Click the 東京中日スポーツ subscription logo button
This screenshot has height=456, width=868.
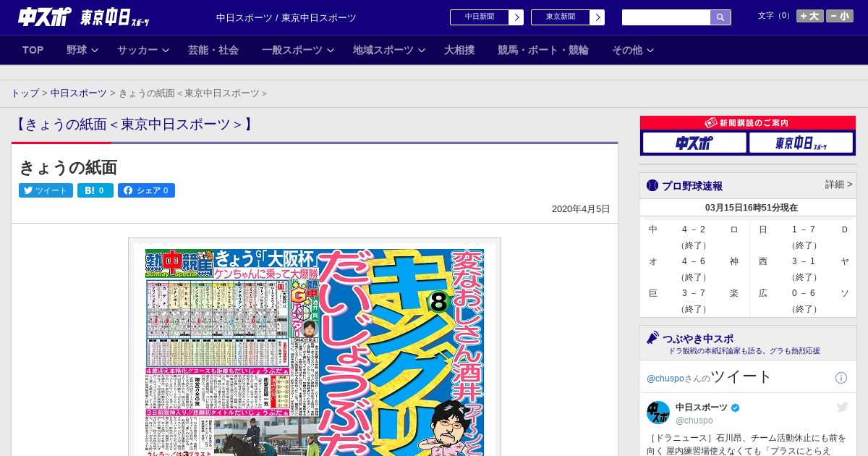pyautogui.click(x=801, y=143)
